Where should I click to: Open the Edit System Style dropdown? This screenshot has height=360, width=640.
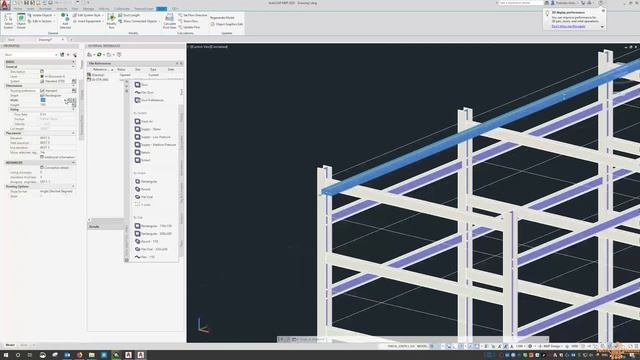88,15
